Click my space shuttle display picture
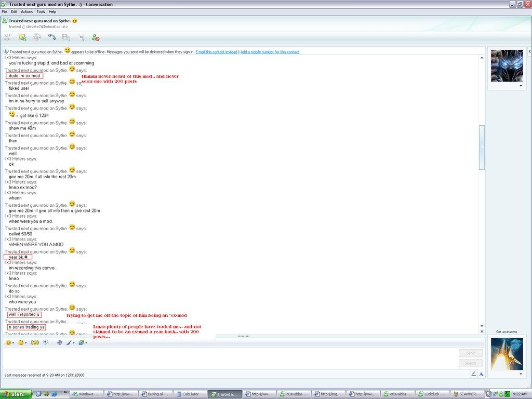Image resolution: width=532 pixels, height=399 pixels. pyautogui.click(x=507, y=354)
